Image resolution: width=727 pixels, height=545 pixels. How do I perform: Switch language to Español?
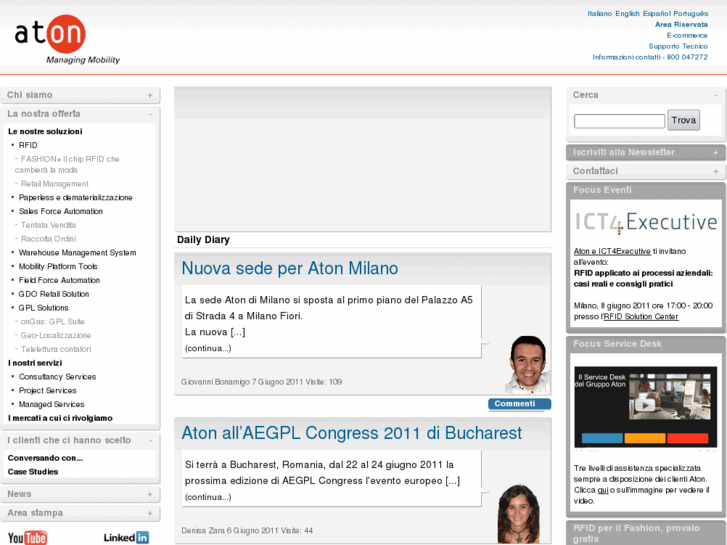pyautogui.click(x=657, y=13)
